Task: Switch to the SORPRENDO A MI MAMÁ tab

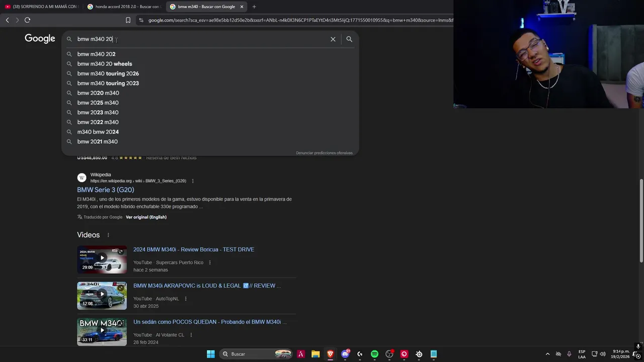Action: tap(41, 7)
